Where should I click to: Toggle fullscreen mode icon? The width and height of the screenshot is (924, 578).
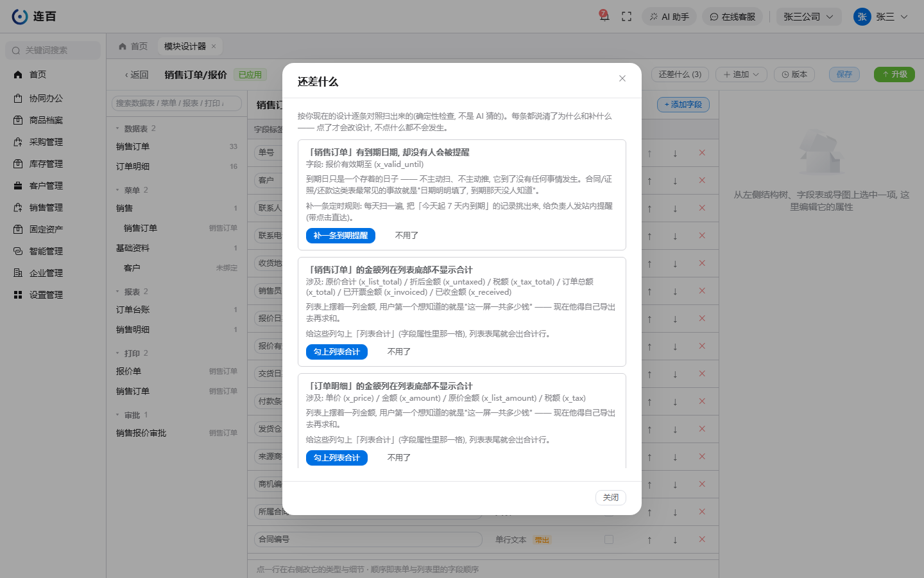tap(627, 17)
